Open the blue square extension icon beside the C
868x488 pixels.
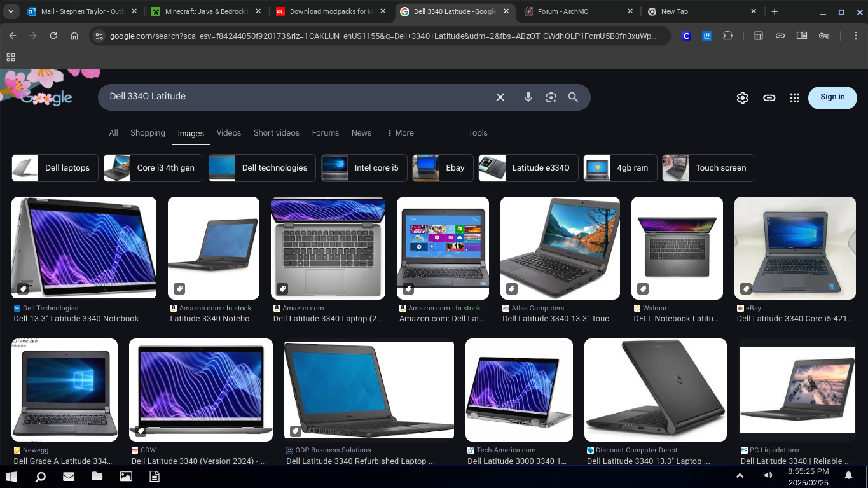point(706,36)
